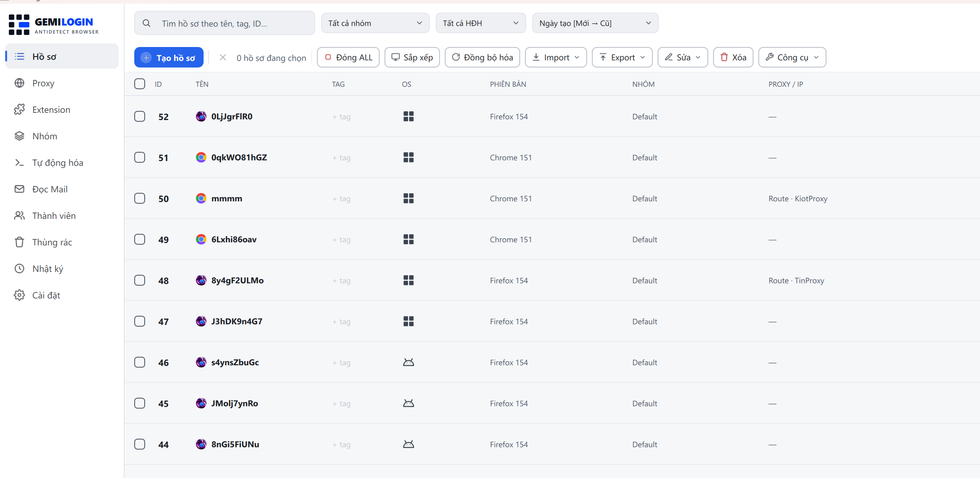Image resolution: width=980 pixels, height=478 pixels.
Task: Select the checkbox for profile mmmm
Action: tap(140, 198)
